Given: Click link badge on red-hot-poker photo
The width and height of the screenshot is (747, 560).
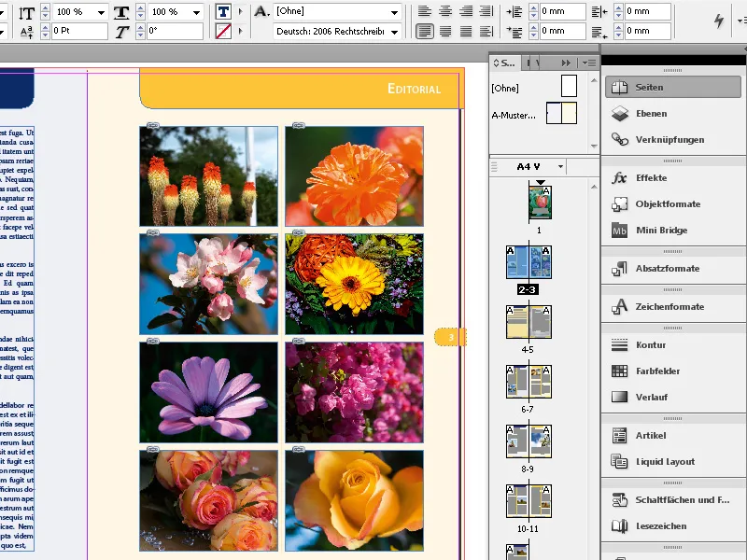Looking at the screenshot, I should (152, 125).
